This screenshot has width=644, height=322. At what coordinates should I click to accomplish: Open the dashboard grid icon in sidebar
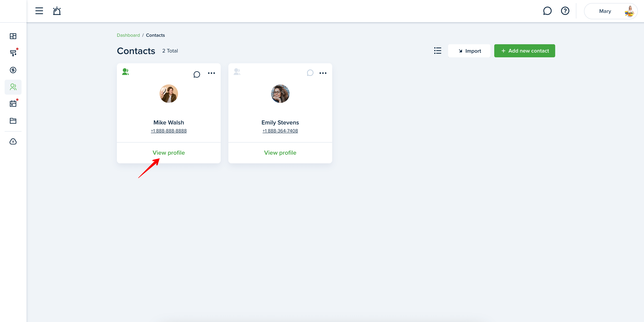pyautogui.click(x=13, y=36)
